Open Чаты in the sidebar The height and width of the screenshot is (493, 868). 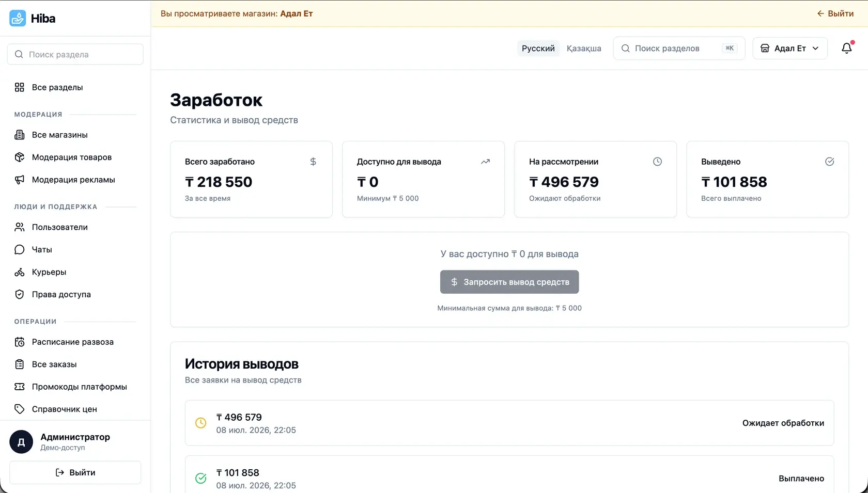pos(75,249)
